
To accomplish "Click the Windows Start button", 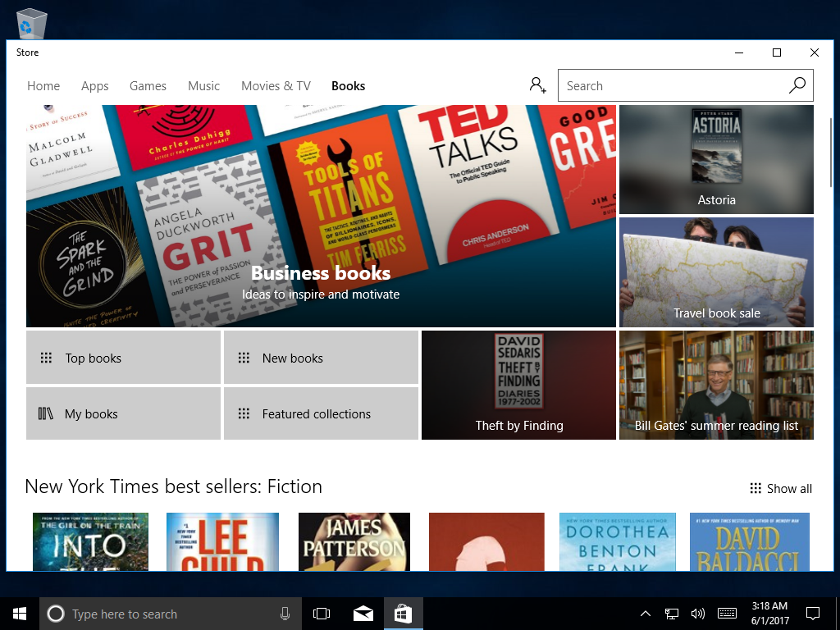I will [20, 614].
